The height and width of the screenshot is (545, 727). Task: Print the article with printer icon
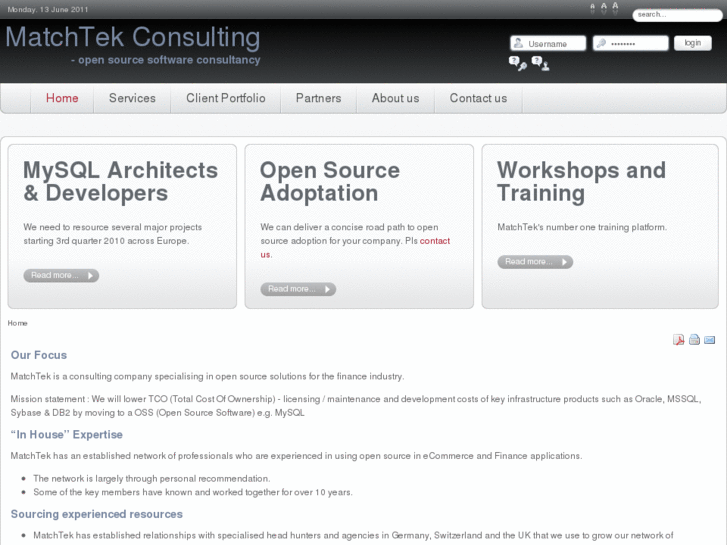pyautogui.click(x=694, y=340)
